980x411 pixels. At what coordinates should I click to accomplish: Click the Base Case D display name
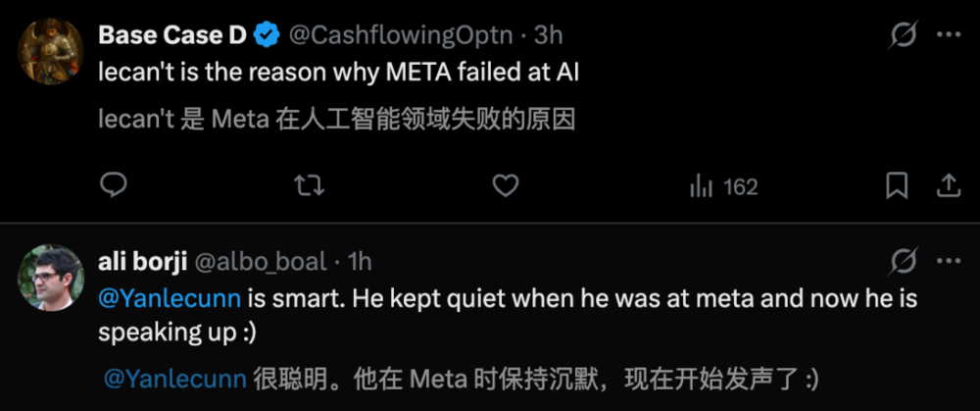(172, 36)
